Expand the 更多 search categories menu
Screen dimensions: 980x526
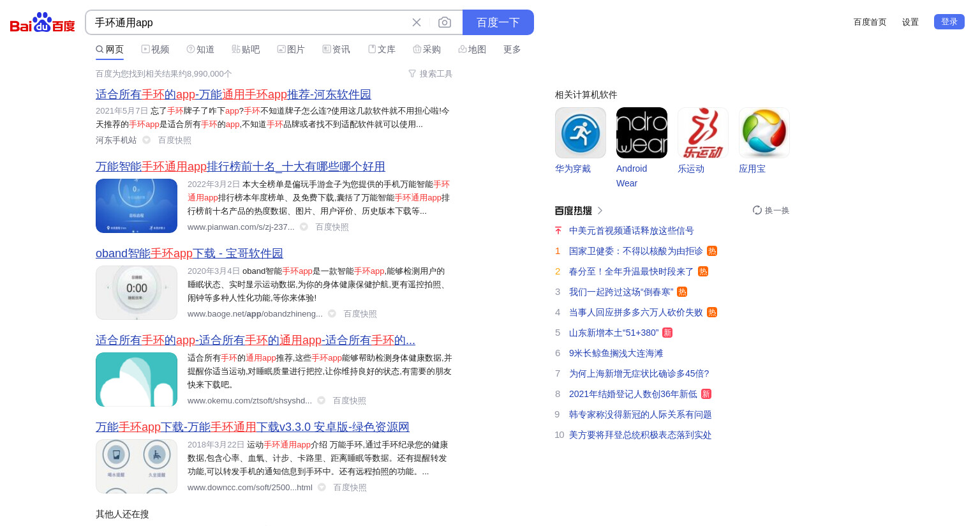click(512, 49)
